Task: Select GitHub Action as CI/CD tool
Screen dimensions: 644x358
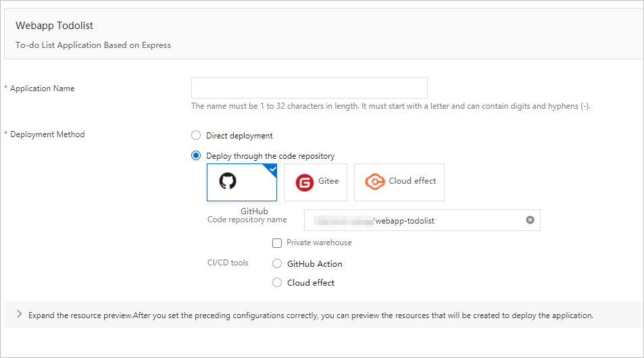Action: (277, 263)
